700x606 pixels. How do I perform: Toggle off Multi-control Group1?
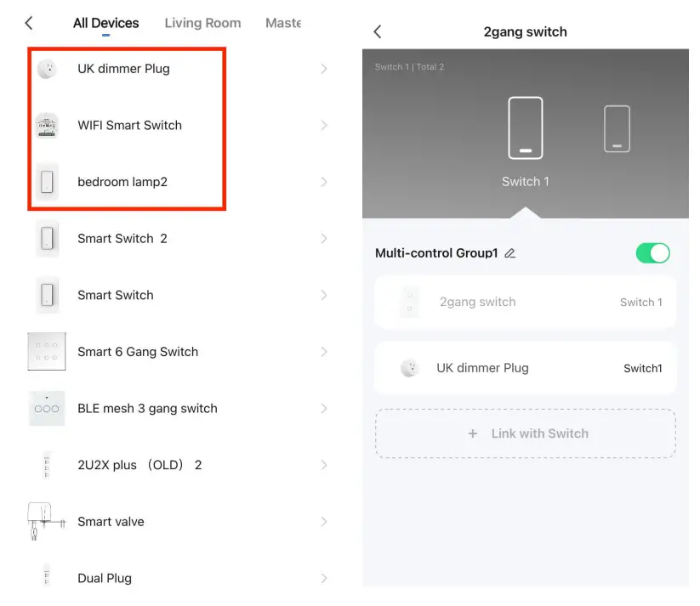[x=652, y=253]
